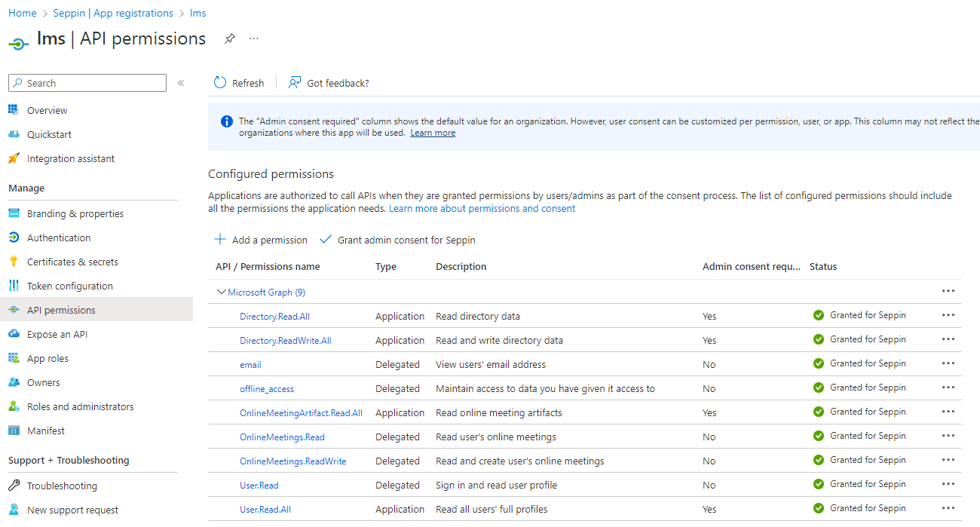The width and height of the screenshot is (980, 527).
Task: Open the User.Read permission link
Action: (259, 485)
